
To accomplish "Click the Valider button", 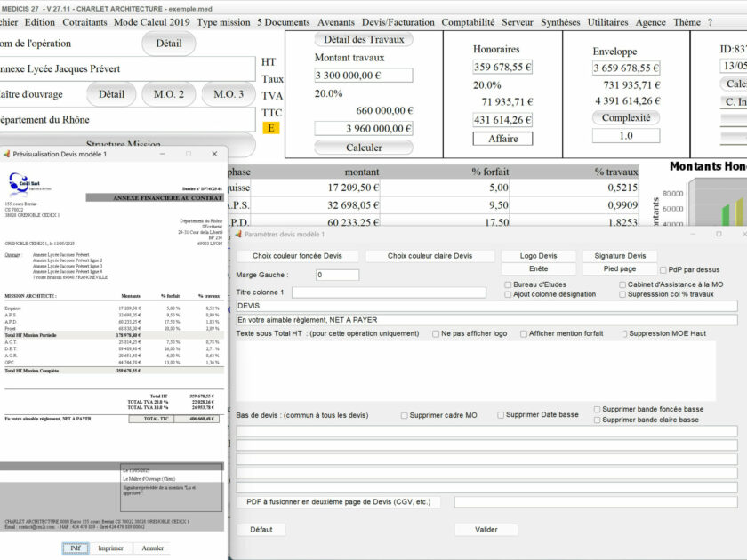I will [486, 530].
